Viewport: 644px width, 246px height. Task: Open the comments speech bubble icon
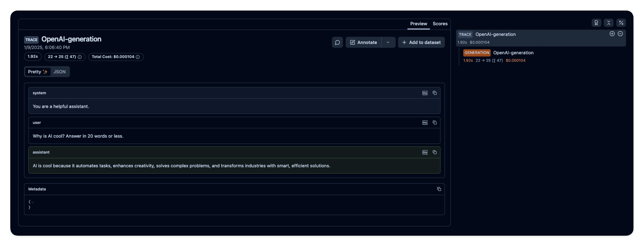[337, 42]
